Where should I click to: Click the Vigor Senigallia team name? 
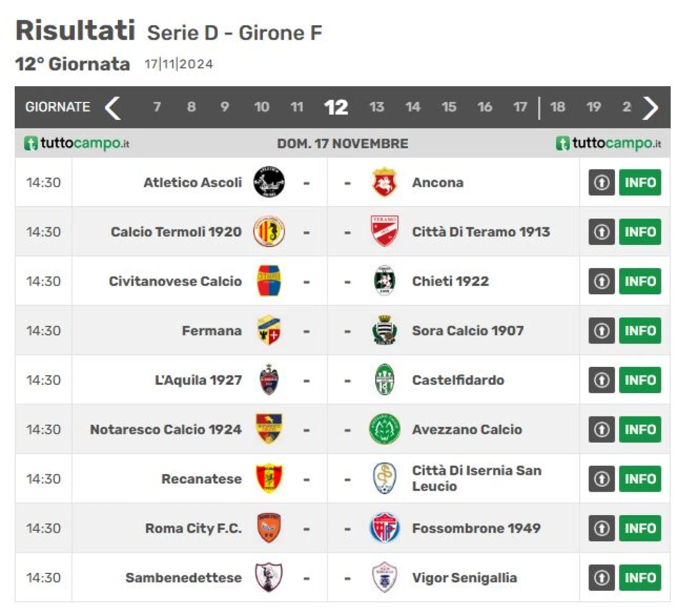tap(465, 577)
